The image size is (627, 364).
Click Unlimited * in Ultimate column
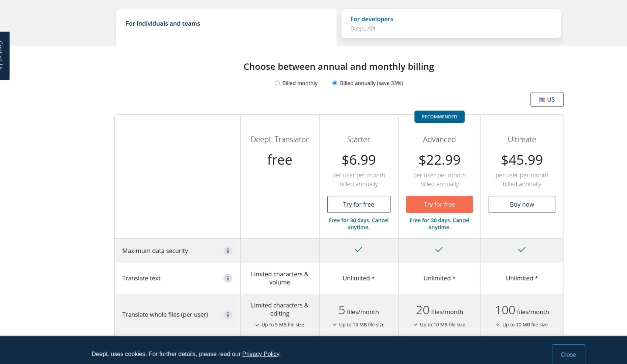coord(522,278)
